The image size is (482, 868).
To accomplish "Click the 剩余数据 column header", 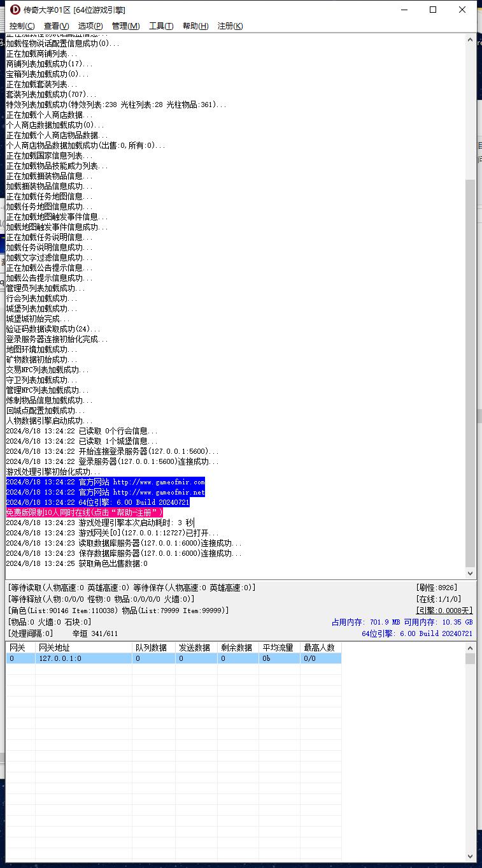I will click(237, 647).
